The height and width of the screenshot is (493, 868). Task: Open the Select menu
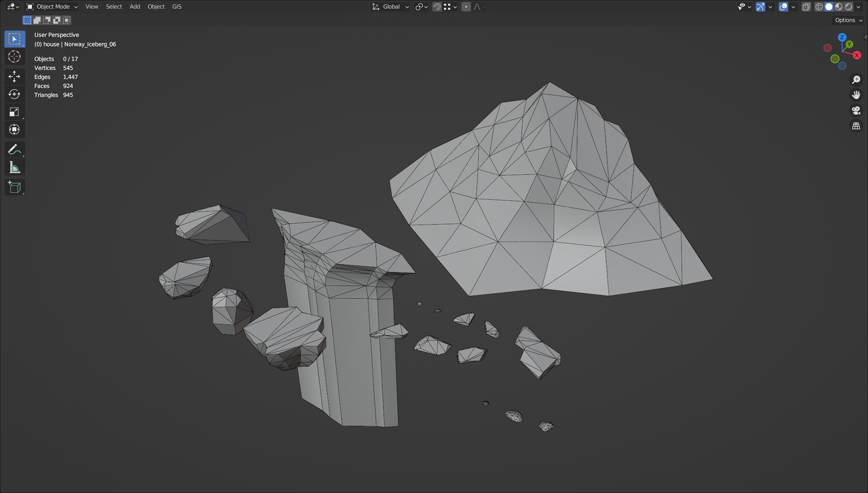[x=114, y=7]
